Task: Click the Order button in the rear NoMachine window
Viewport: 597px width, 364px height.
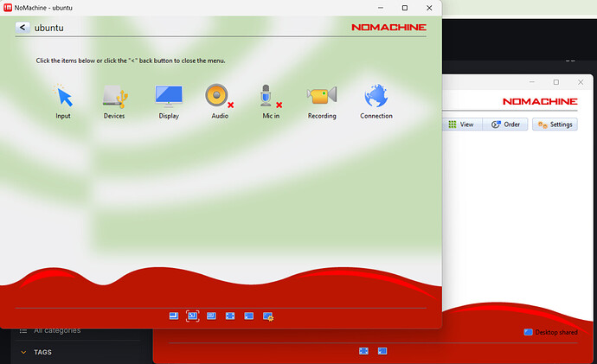Action: [505, 125]
